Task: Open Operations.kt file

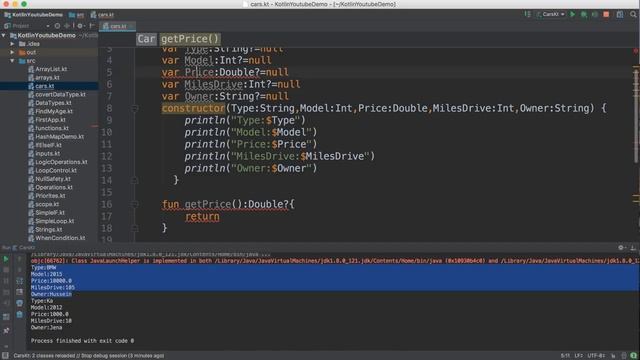Action: pyautogui.click(x=54, y=187)
